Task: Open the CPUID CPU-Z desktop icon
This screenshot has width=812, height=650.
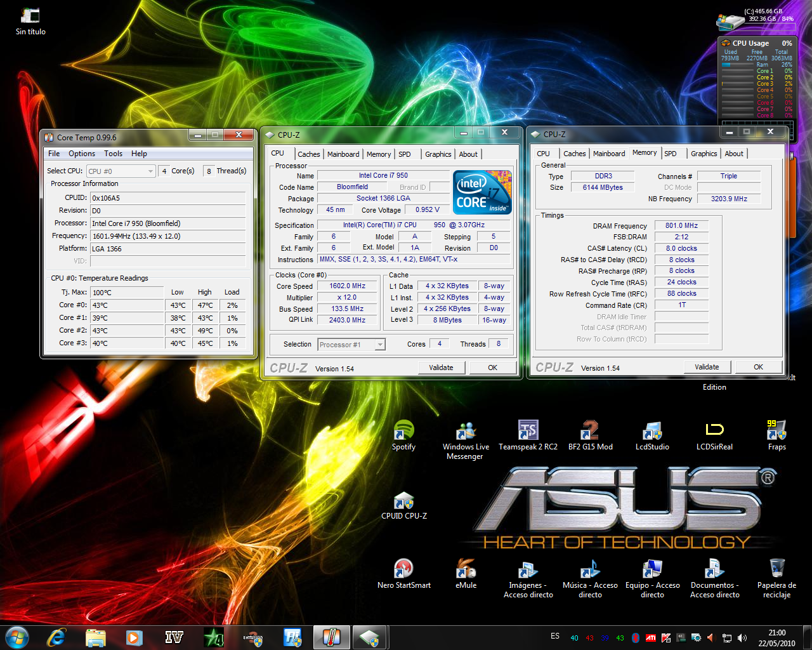Action: click(404, 502)
